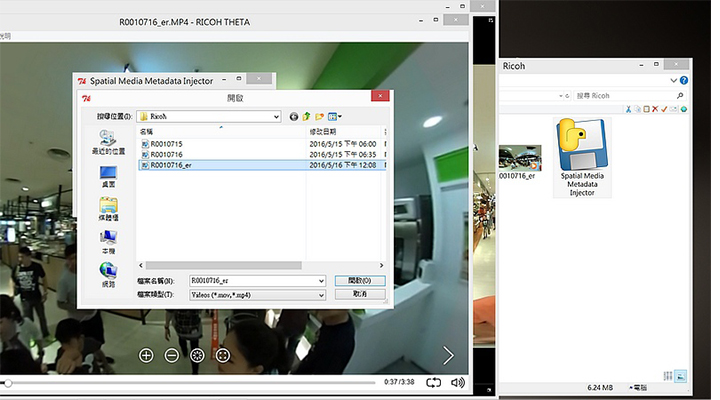Go to next item with right chevron arrow

(x=448, y=355)
